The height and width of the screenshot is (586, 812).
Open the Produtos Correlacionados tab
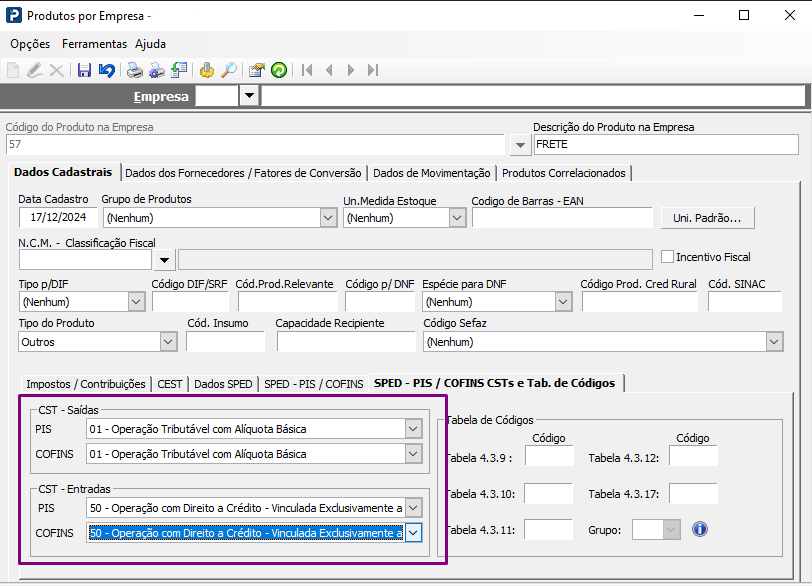coord(563,173)
